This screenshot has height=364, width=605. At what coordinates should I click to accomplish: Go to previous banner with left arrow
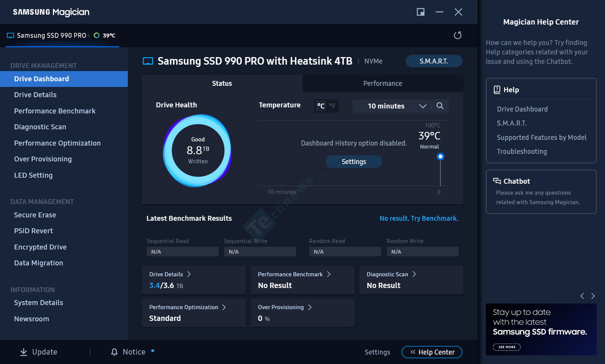tap(582, 296)
